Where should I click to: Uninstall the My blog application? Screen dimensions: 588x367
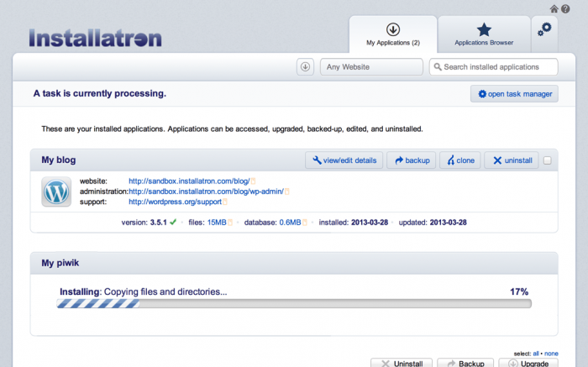tap(512, 160)
